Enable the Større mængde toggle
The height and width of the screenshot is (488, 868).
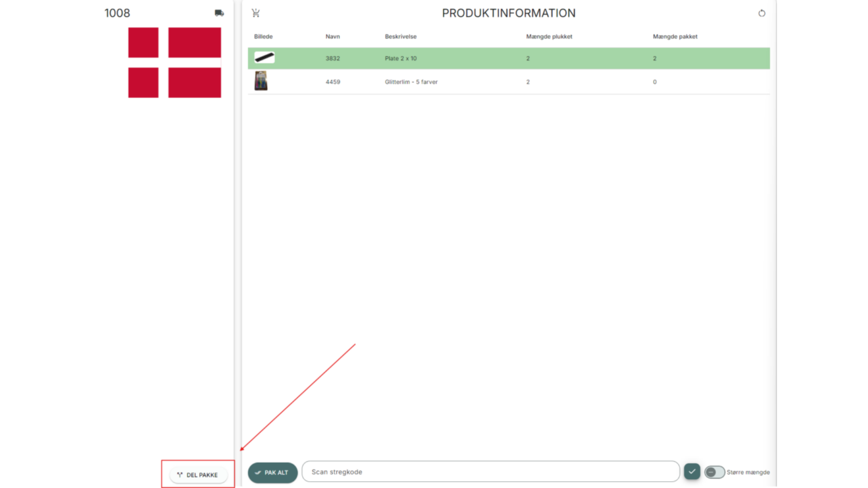click(x=714, y=472)
